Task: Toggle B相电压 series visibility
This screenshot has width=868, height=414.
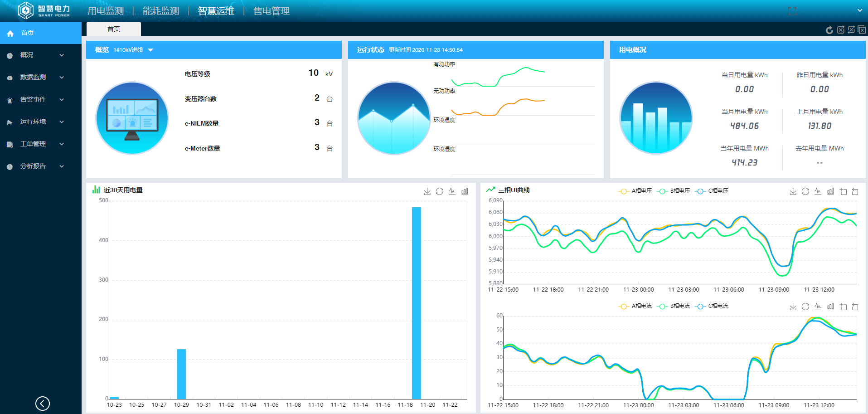Action: coord(674,191)
